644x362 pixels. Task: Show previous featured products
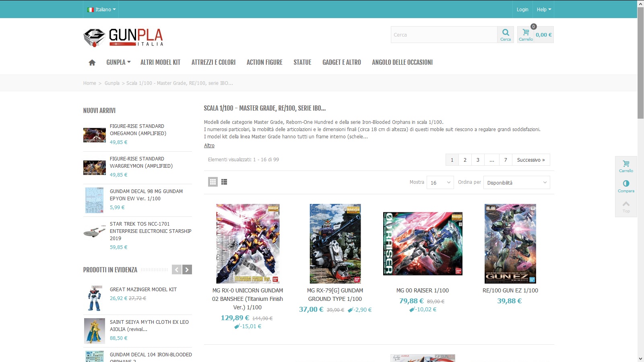coord(177,269)
